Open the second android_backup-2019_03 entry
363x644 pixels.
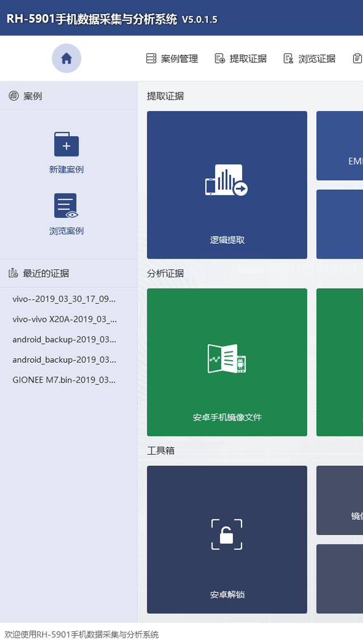click(x=64, y=360)
